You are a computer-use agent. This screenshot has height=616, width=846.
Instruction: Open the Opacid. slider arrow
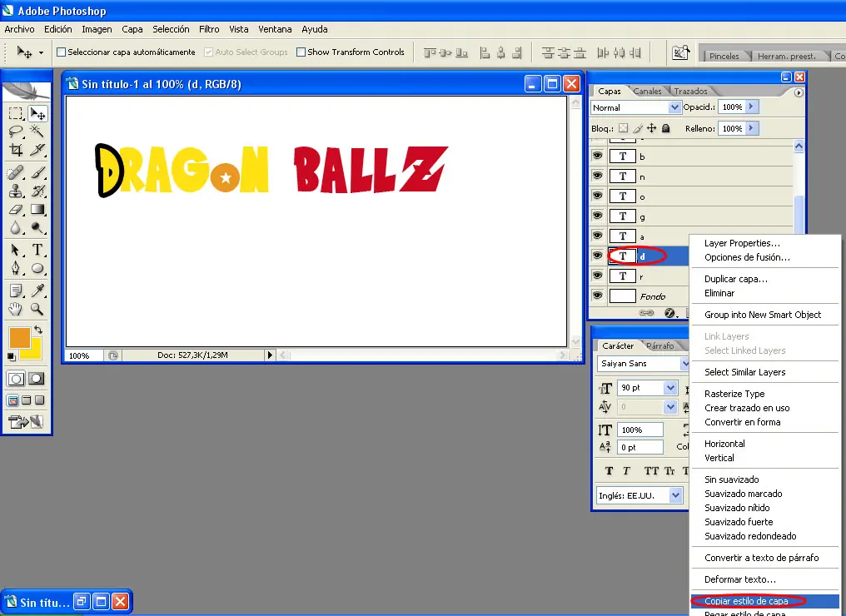coord(752,107)
